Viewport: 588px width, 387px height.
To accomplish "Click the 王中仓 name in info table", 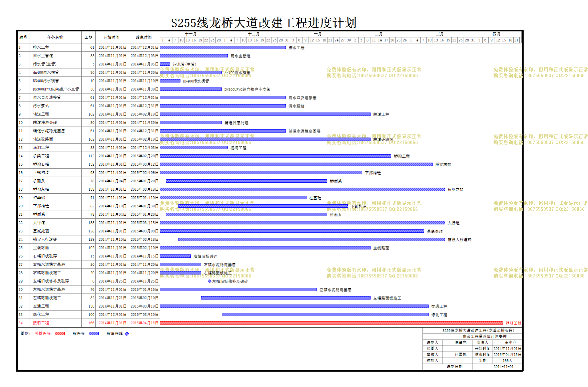I will point(510,343).
